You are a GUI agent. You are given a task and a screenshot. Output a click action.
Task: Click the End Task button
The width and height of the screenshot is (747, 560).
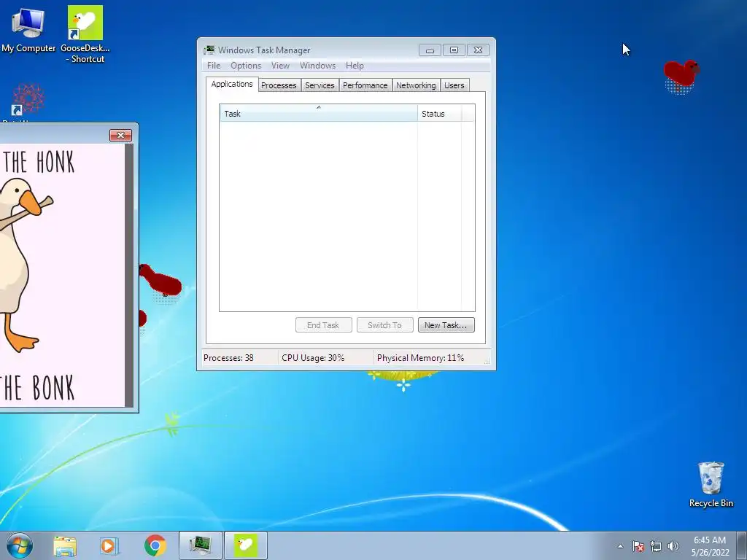tap(323, 325)
